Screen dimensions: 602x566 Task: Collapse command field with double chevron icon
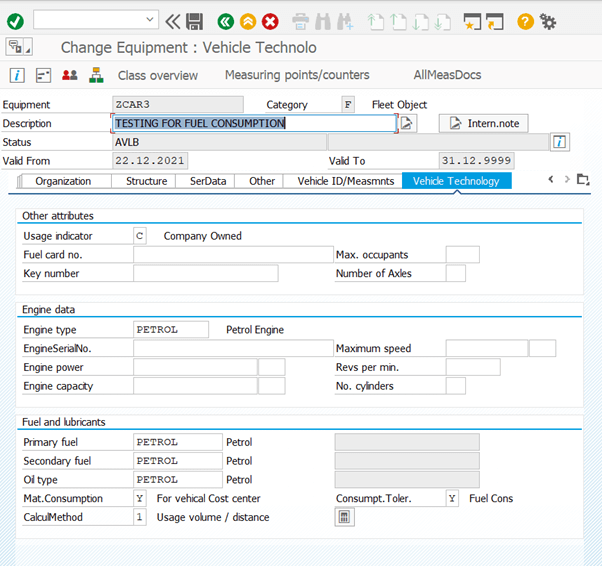coord(173,22)
